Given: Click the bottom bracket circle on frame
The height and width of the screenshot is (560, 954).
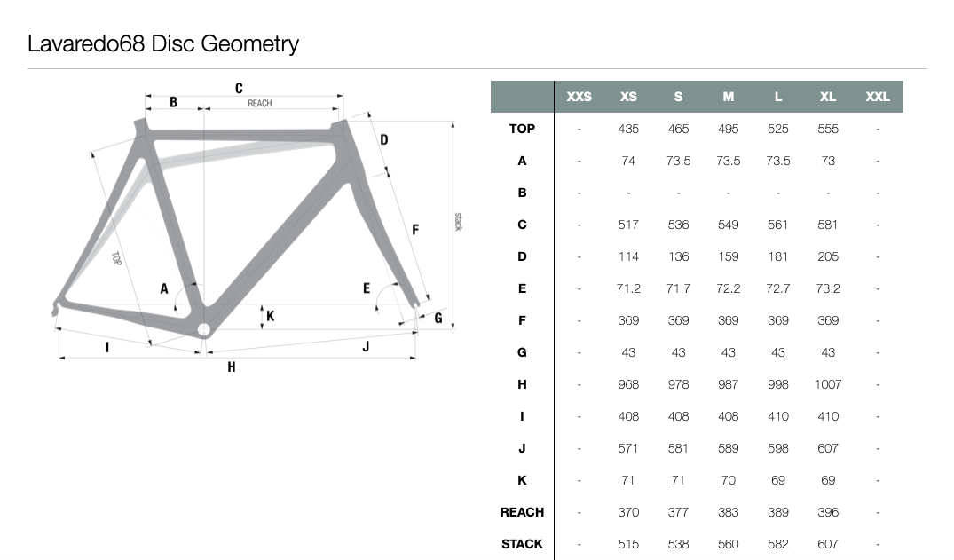Looking at the screenshot, I should point(204,330).
